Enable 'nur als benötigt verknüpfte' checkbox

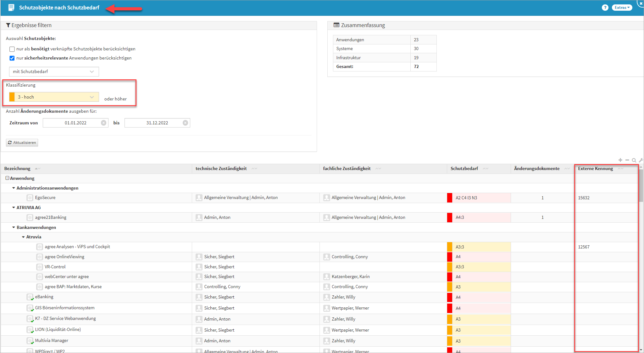(12, 49)
